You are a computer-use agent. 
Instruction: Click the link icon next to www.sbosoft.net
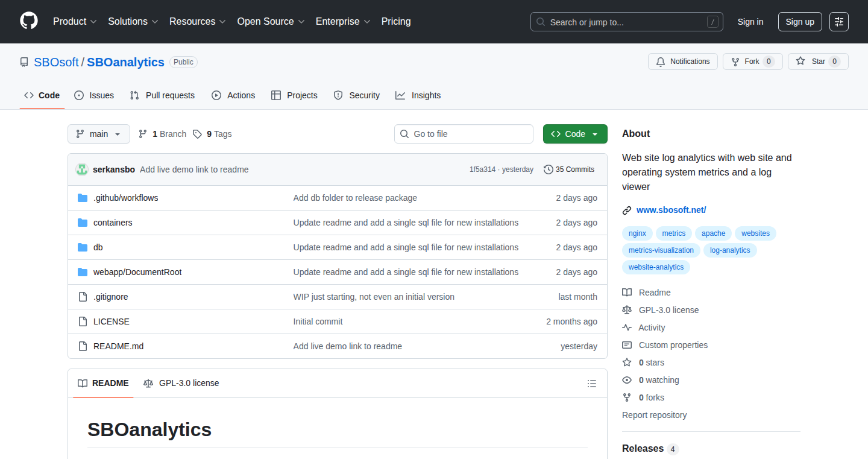pos(627,211)
